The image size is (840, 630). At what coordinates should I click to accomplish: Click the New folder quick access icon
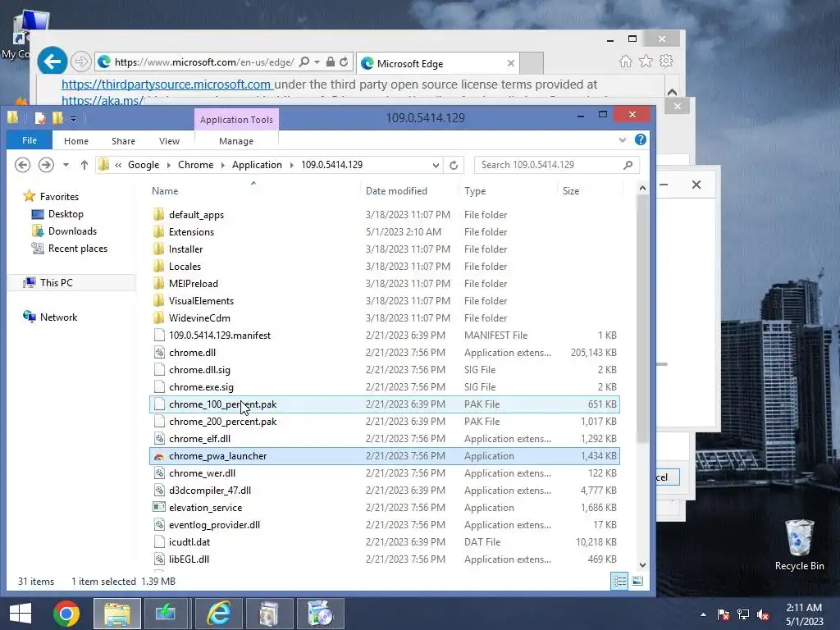57,118
